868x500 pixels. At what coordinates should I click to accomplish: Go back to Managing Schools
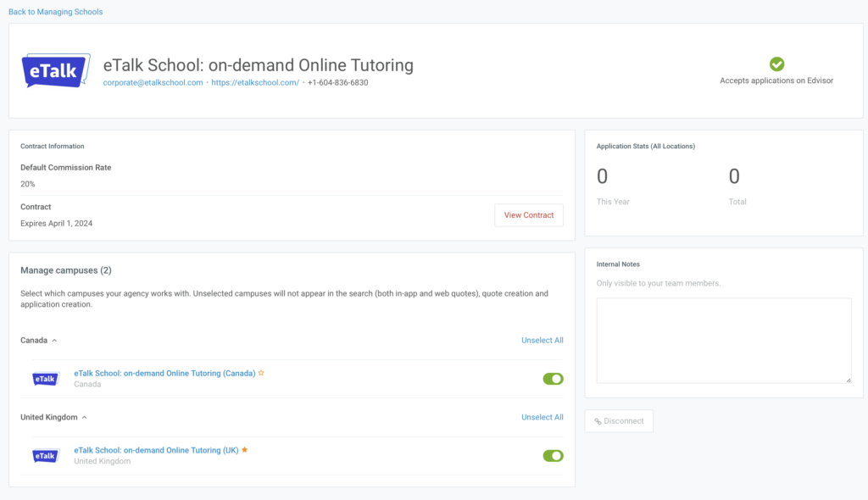pos(55,12)
